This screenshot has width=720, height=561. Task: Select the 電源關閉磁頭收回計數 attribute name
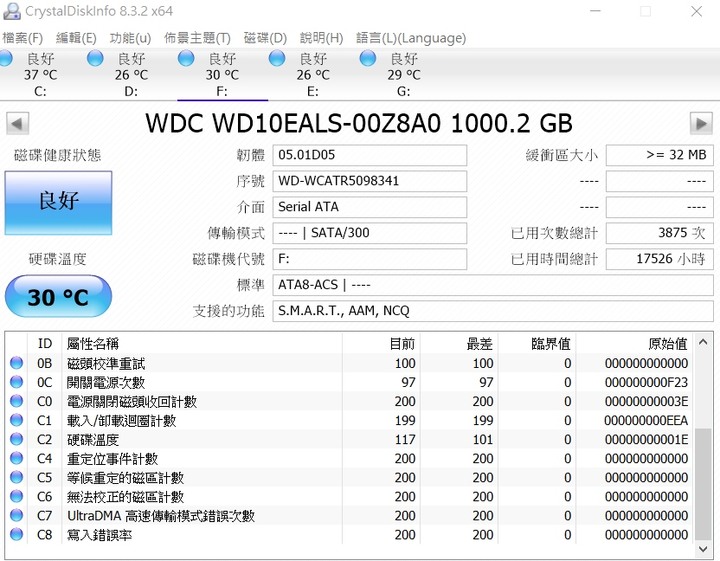[x=132, y=402]
